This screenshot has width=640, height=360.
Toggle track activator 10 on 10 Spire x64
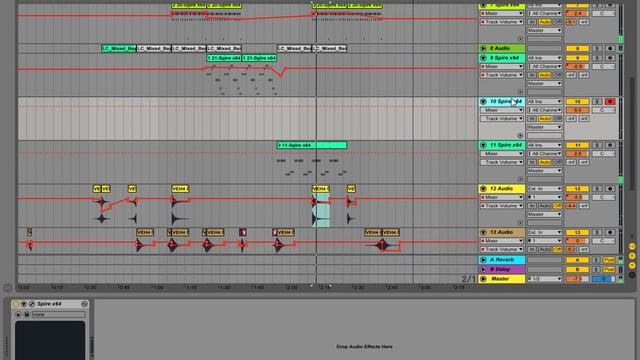point(577,101)
